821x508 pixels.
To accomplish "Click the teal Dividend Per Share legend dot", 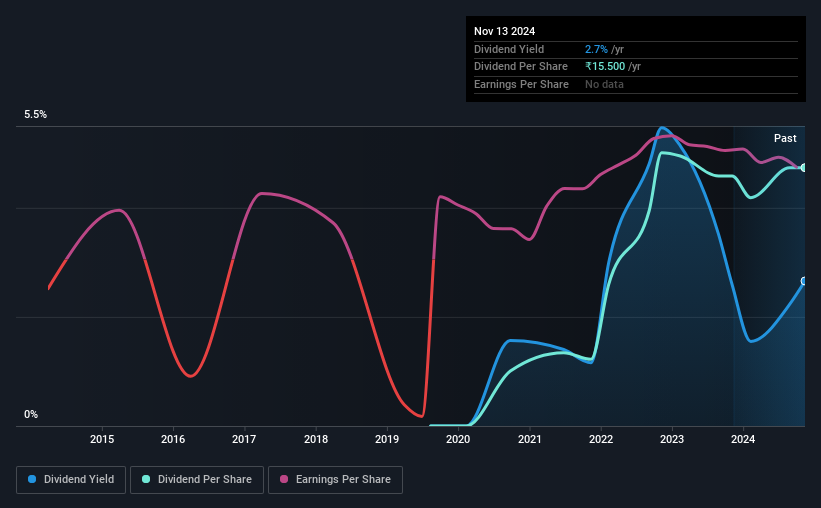I will [x=146, y=479].
